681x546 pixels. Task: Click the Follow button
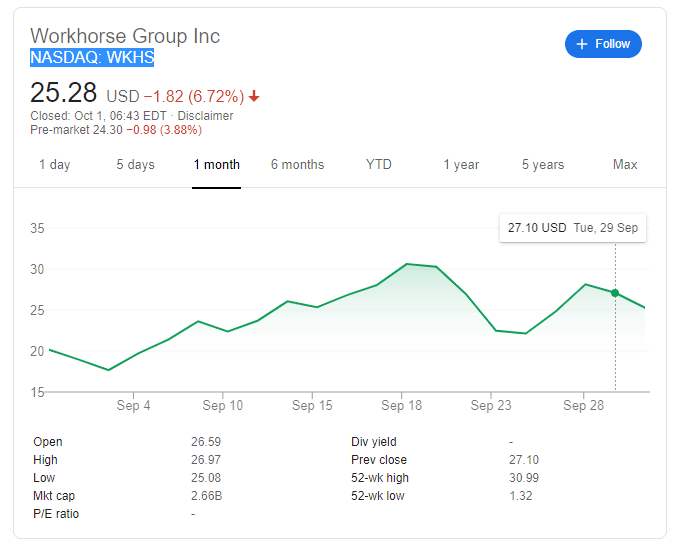coord(603,44)
